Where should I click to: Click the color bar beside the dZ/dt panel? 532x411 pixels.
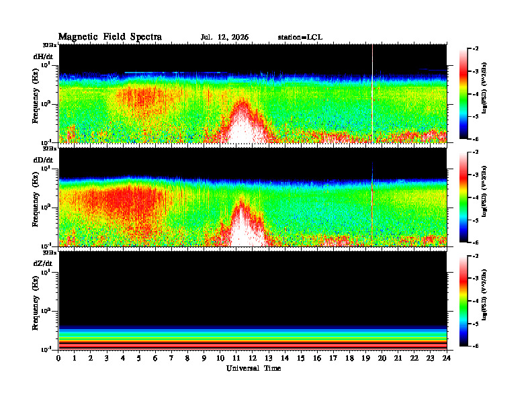pyautogui.click(x=463, y=301)
